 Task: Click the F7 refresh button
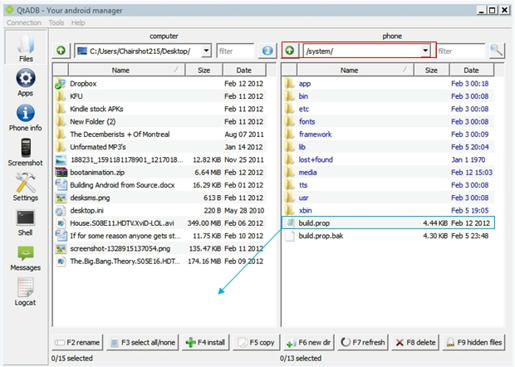(x=363, y=342)
